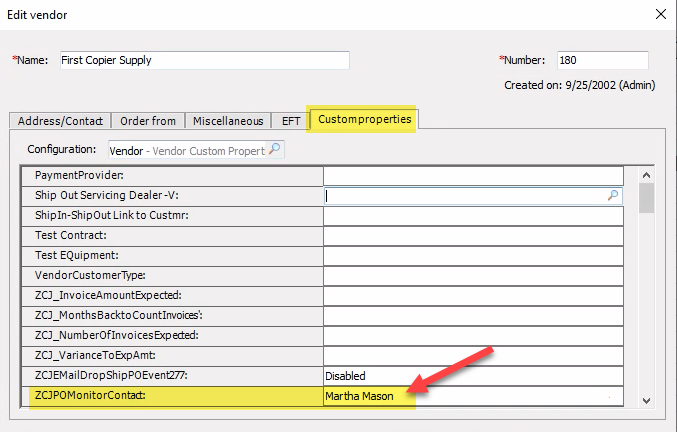
Task: Click the Test Contract value cell
Action: [473, 236]
